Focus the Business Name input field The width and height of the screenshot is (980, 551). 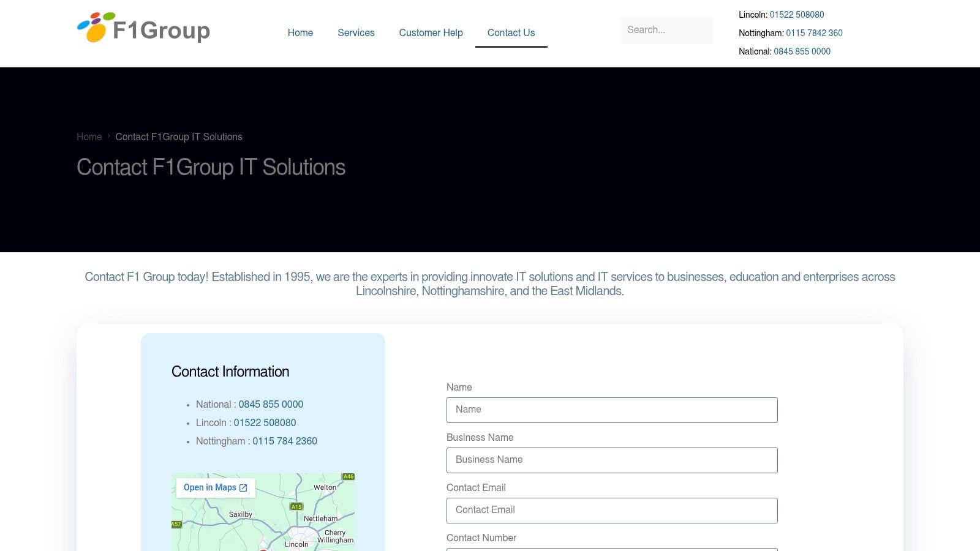pyautogui.click(x=612, y=460)
